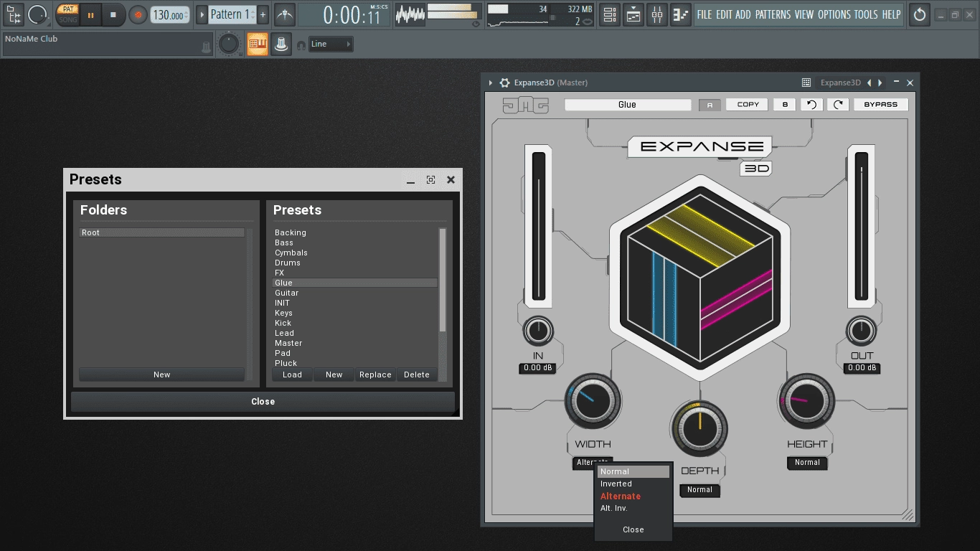The height and width of the screenshot is (551, 980).
Task: Click the 0:00:11 time display
Action: point(344,14)
